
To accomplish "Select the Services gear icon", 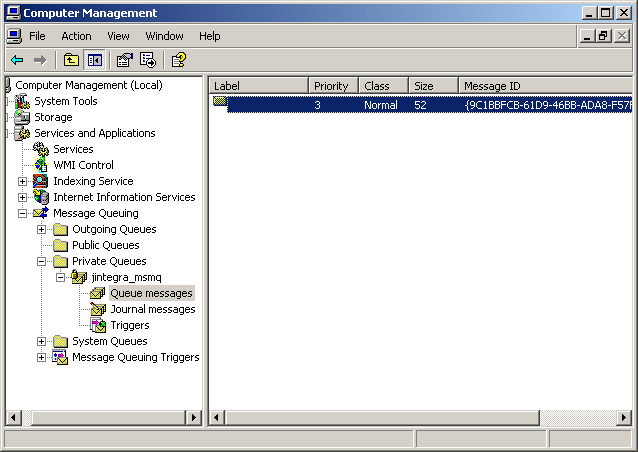I will tap(41, 149).
